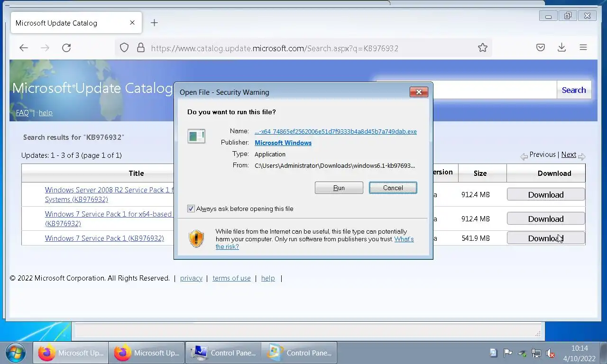Open the help link under the catalog title

(46, 113)
